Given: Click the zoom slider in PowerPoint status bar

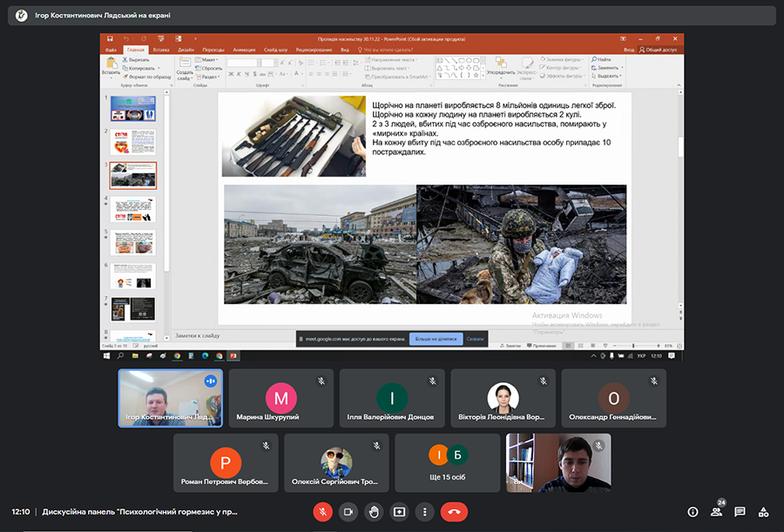Looking at the screenshot, I should 633,346.
